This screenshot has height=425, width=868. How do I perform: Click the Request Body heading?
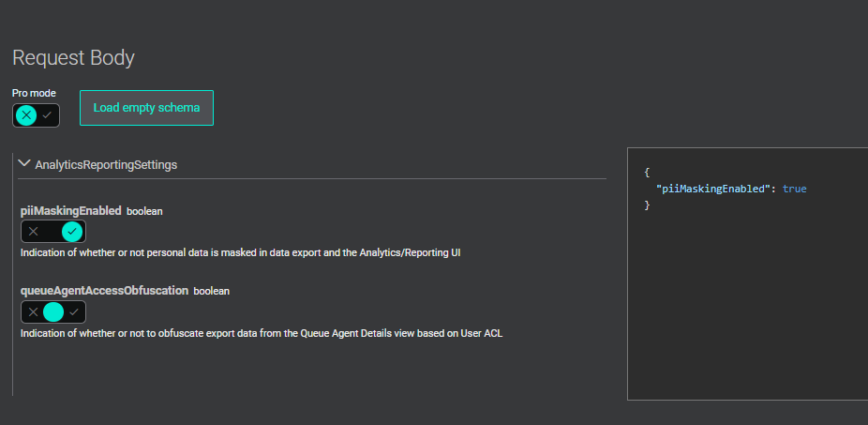[x=73, y=58]
